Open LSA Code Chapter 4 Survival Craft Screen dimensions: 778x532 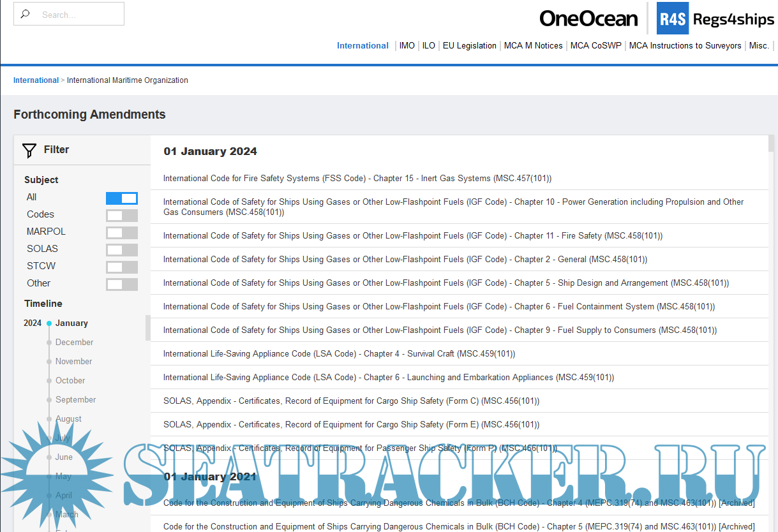(339, 354)
